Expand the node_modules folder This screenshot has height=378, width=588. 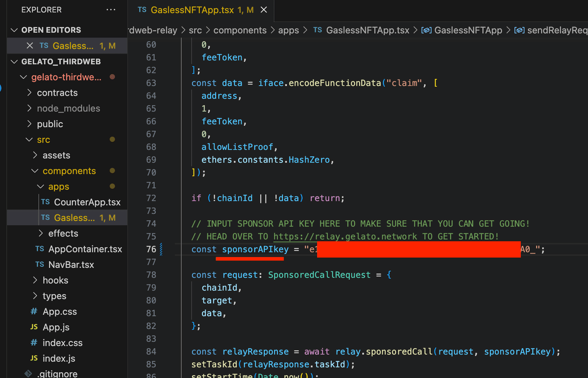click(x=30, y=108)
